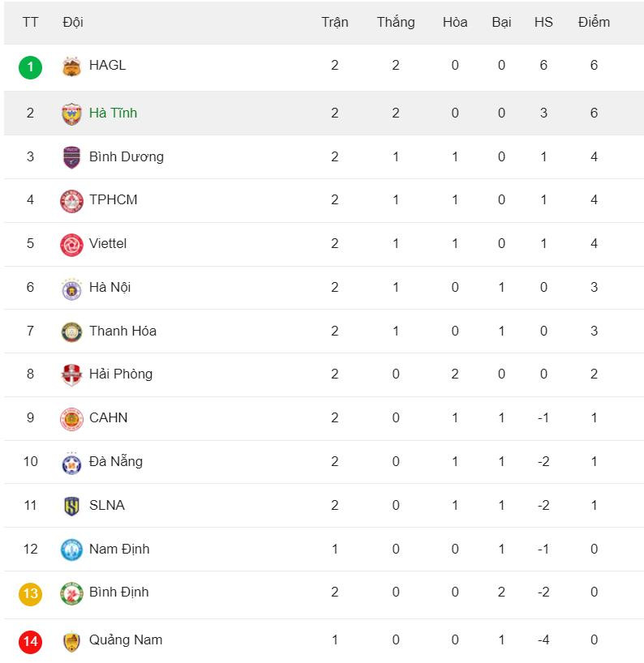Click the Viettel team logo
644x663 pixels.
(x=72, y=245)
